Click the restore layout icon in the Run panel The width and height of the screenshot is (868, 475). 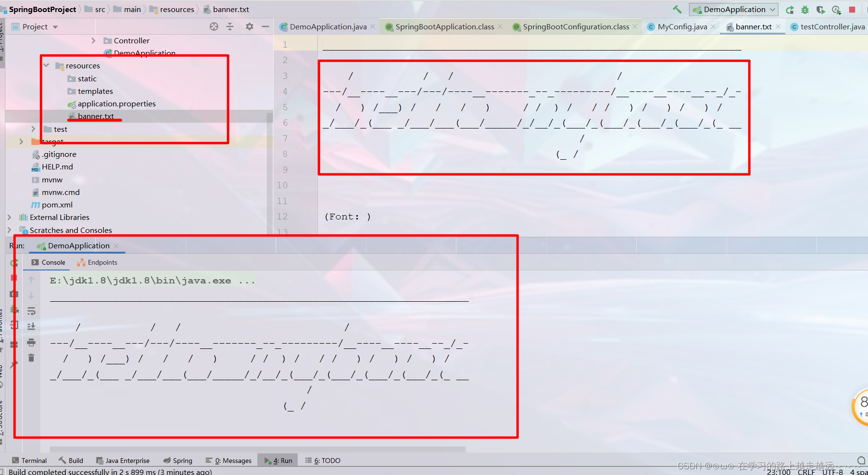pyautogui.click(x=14, y=345)
